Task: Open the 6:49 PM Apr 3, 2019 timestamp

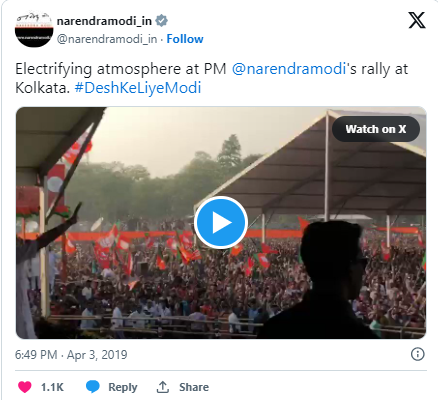Action: click(x=71, y=355)
